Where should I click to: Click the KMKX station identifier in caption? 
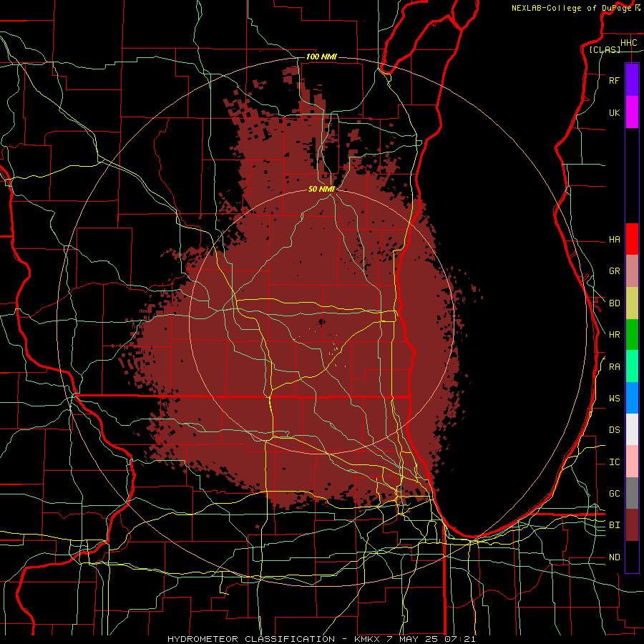(x=367, y=639)
